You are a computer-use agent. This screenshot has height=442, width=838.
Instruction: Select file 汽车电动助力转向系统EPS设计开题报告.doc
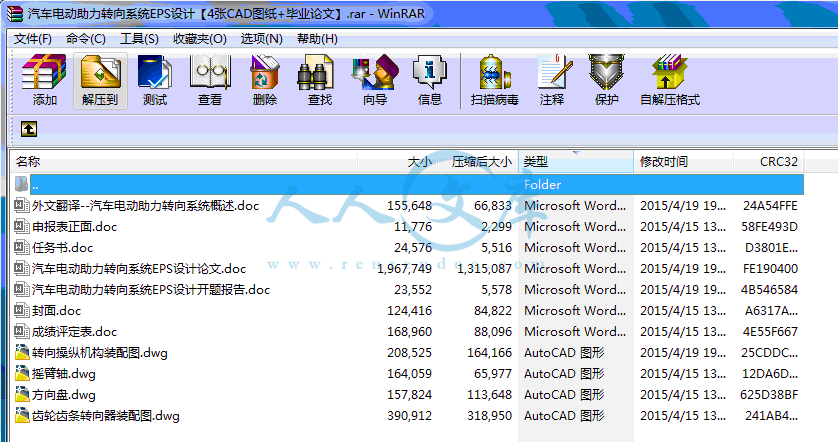click(x=151, y=290)
